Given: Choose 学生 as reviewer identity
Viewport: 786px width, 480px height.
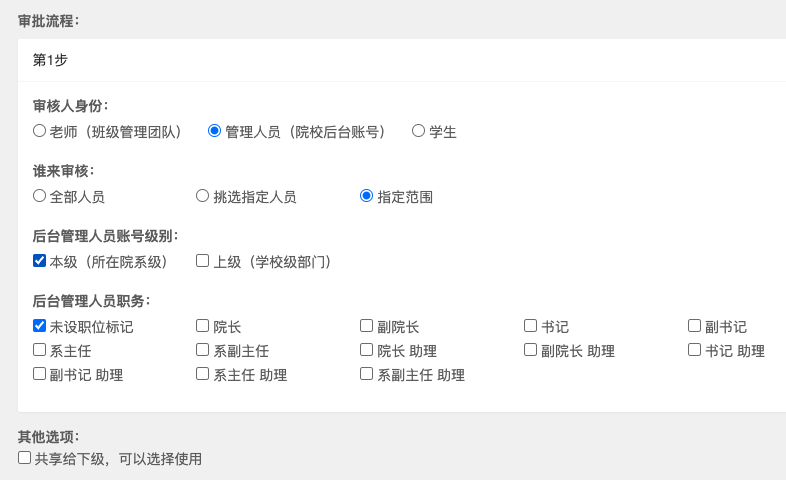Looking at the screenshot, I should 419,131.
